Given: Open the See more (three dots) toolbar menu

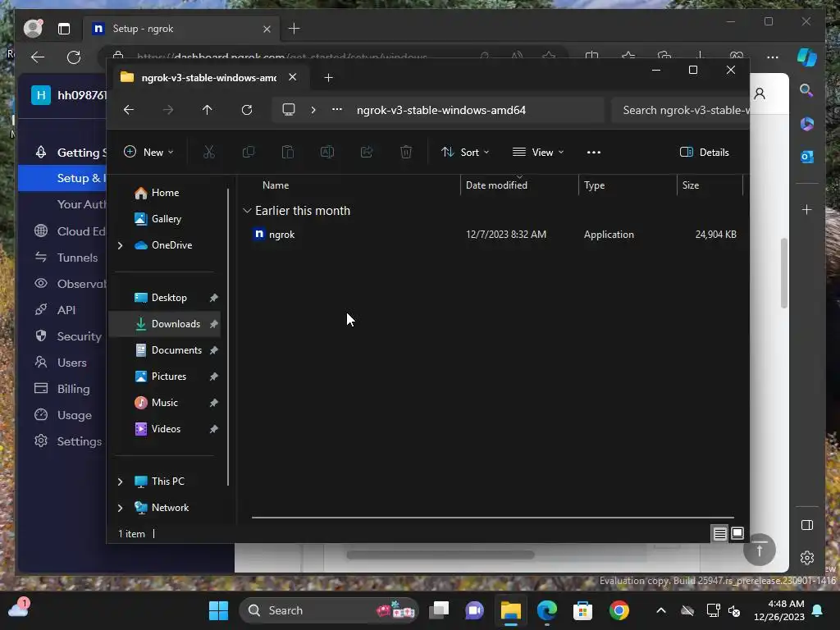Looking at the screenshot, I should 594,152.
